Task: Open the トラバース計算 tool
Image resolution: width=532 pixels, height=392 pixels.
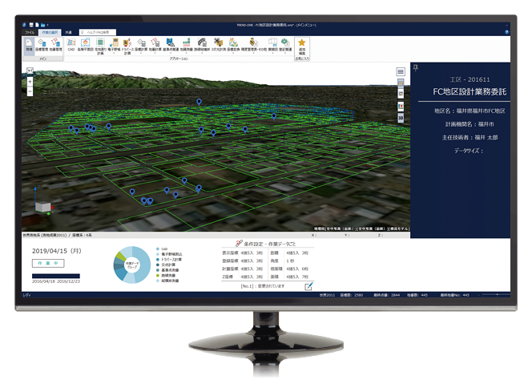Action: pos(127,46)
